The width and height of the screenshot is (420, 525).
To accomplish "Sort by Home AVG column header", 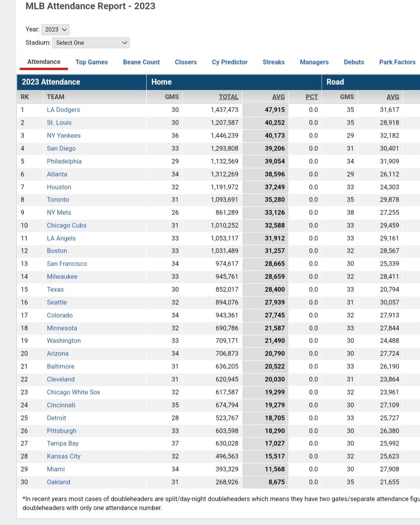I will (x=278, y=97).
